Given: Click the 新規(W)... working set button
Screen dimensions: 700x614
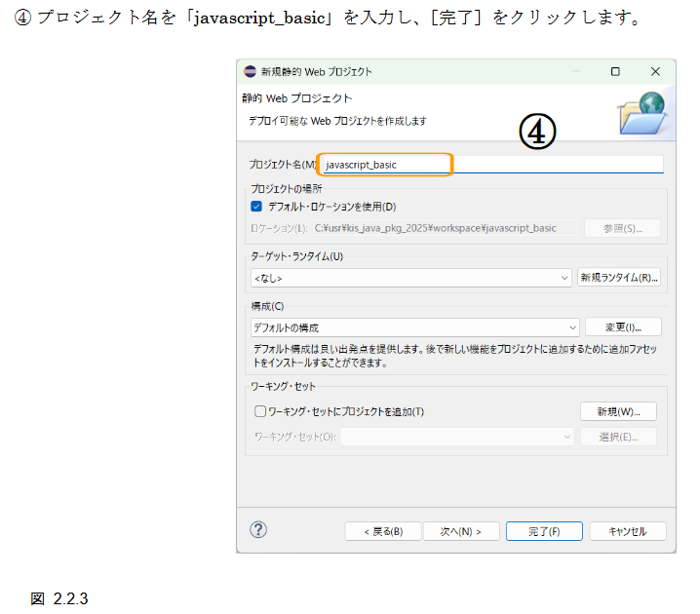Looking at the screenshot, I should tap(618, 411).
